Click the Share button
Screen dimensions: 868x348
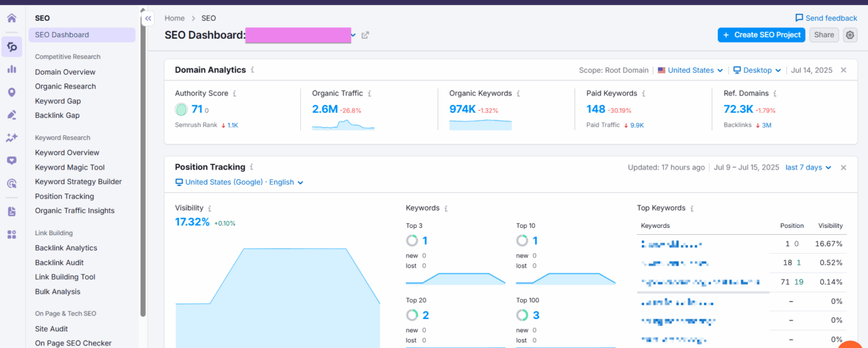[824, 35]
